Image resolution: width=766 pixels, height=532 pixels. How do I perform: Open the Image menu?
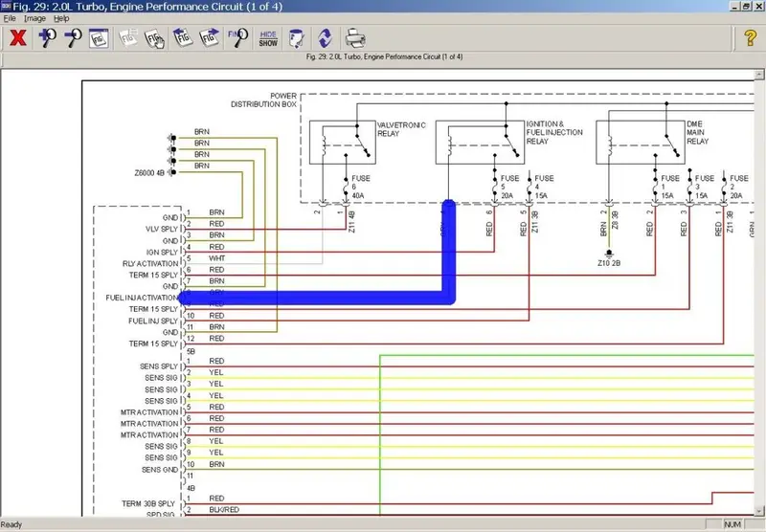(x=34, y=18)
